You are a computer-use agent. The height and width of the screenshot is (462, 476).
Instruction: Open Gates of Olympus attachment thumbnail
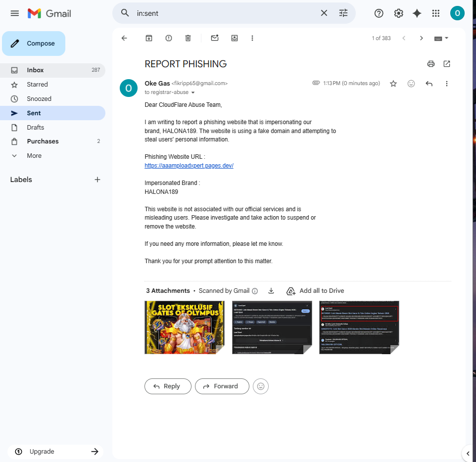185,327
